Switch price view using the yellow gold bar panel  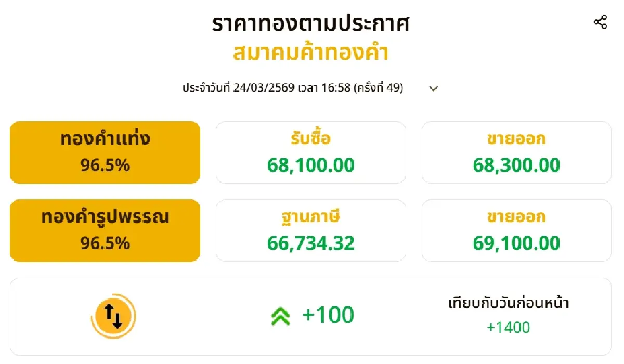click(105, 152)
